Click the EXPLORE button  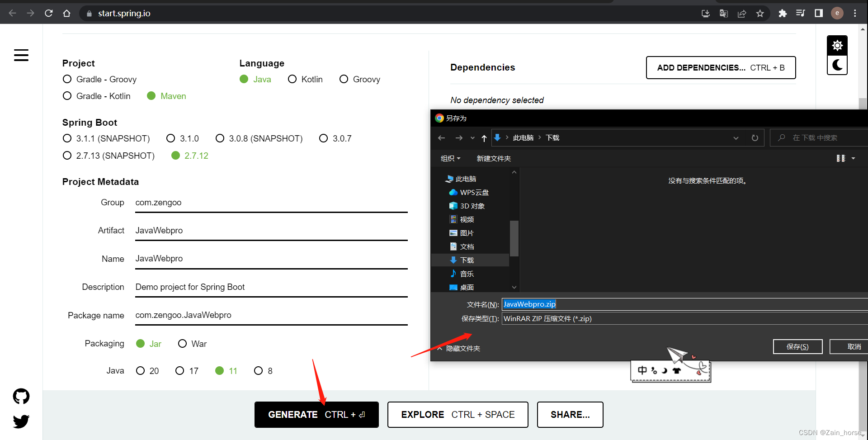(x=458, y=415)
